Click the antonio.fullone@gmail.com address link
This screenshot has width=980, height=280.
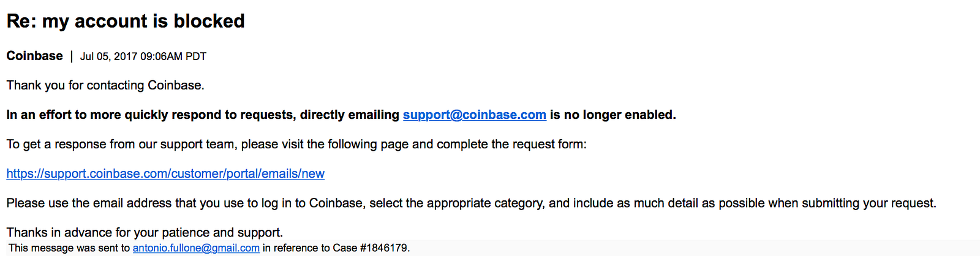pyautogui.click(x=196, y=248)
